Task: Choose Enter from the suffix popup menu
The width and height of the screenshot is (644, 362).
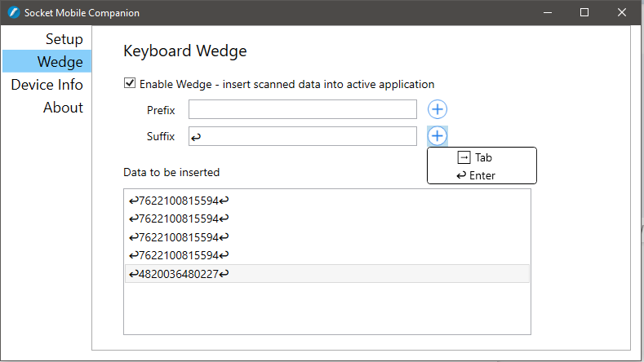Action: [482, 175]
